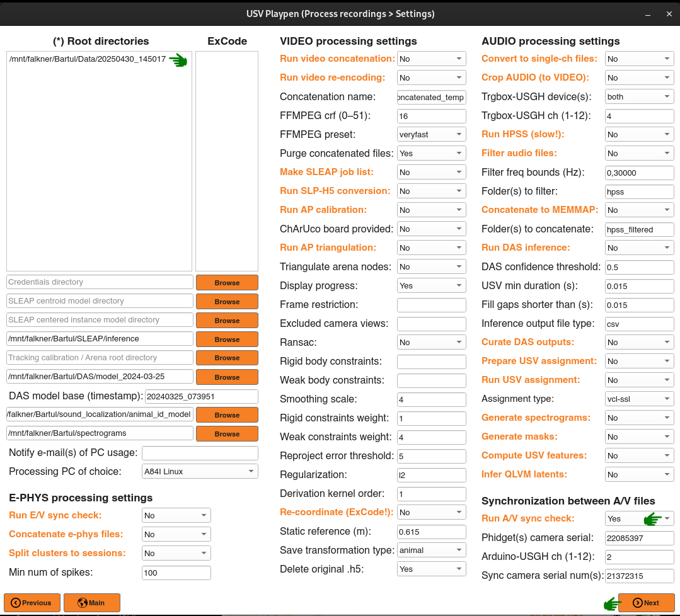
Task: Open Save transformation type dropdown
Action: click(432, 550)
